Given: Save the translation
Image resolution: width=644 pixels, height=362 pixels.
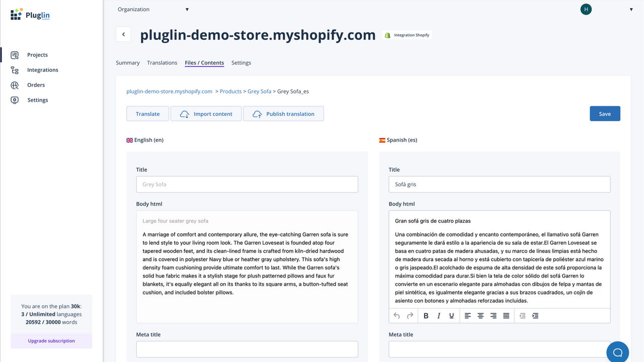Looking at the screenshot, I should [x=605, y=114].
